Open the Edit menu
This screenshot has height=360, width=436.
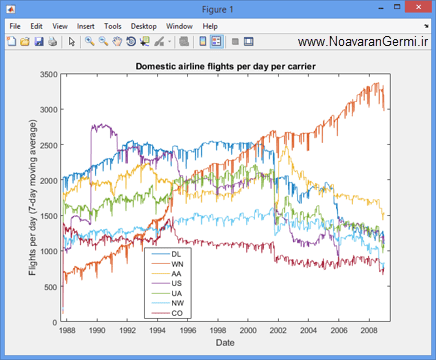(x=36, y=26)
